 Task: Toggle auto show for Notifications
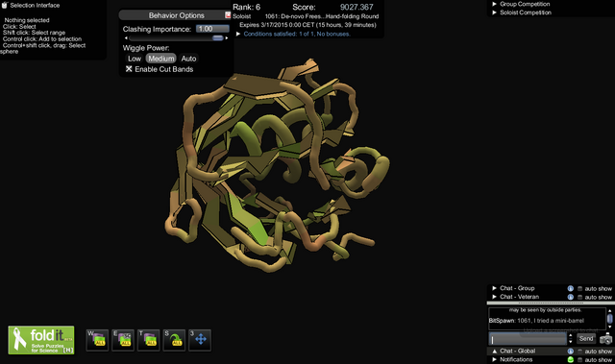pyautogui.click(x=579, y=360)
